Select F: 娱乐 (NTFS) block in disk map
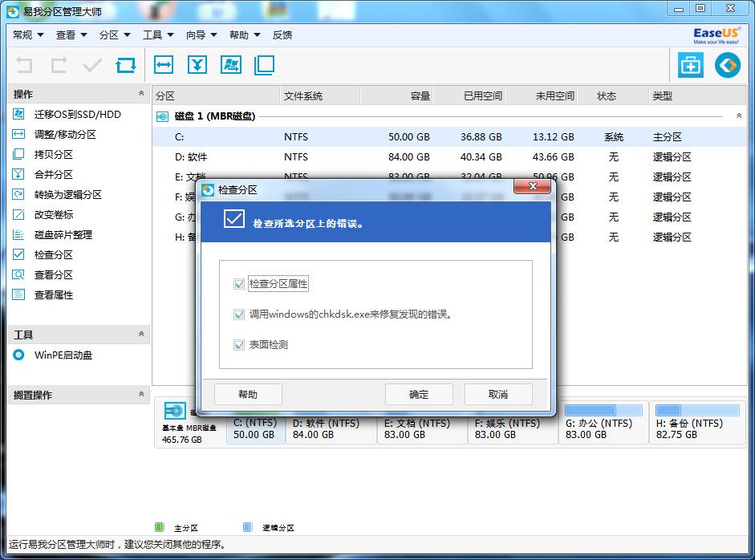The width and height of the screenshot is (755, 560). pos(513,428)
